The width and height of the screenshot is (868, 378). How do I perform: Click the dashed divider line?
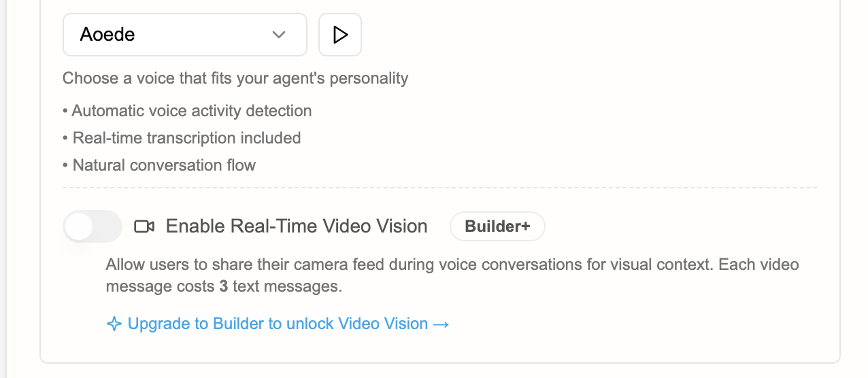439,187
